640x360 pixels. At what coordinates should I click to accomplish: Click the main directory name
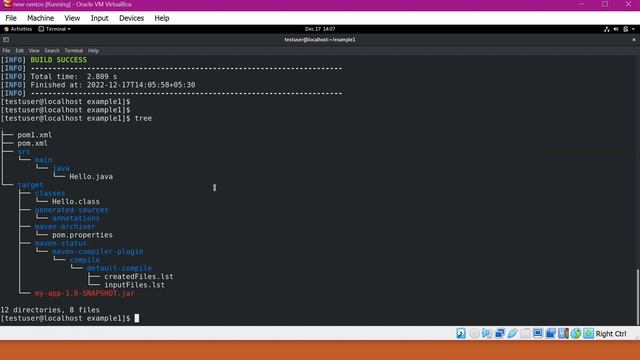click(43, 160)
